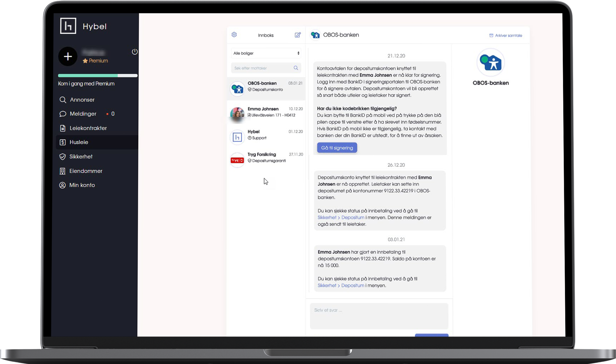Click the OBOS-banken avatar in the inbox list
The width and height of the screenshot is (616, 364).
(237, 89)
